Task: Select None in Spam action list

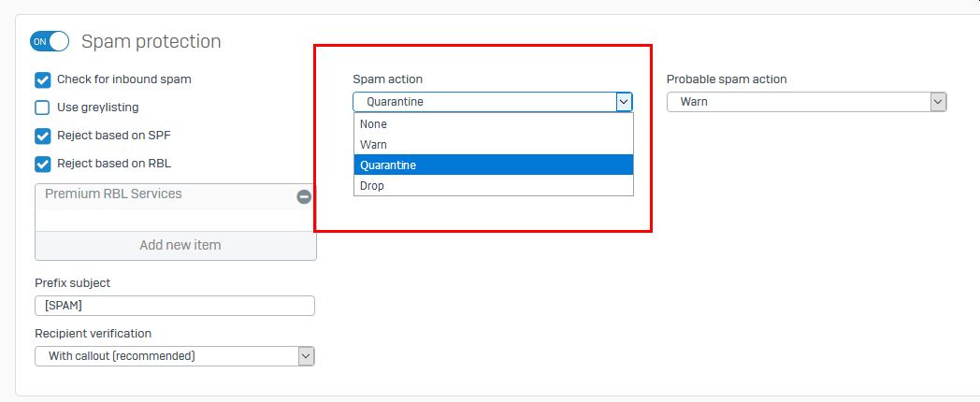Action: tap(493, 123)
